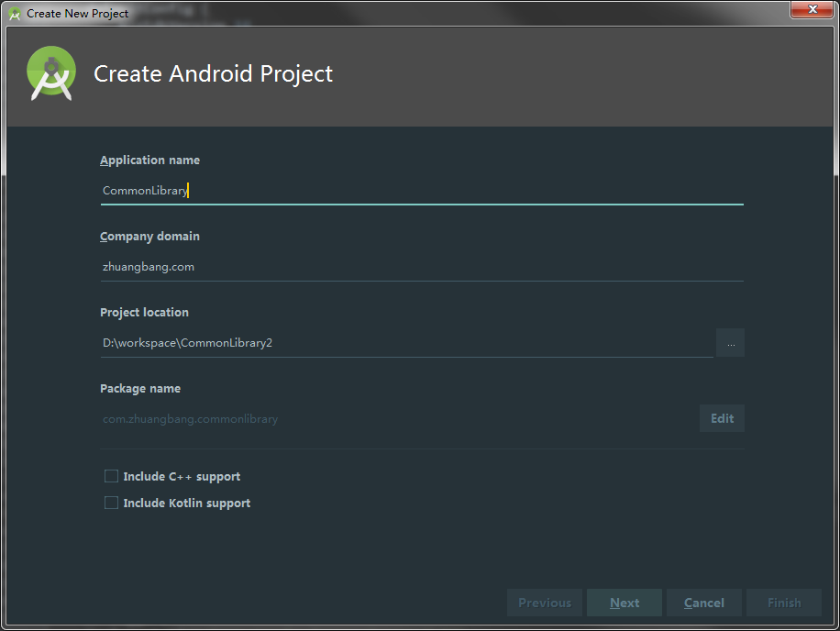This screenshot has width=840, height=631.
Task: Click Edit next to Package name
Action: [722, 418]
